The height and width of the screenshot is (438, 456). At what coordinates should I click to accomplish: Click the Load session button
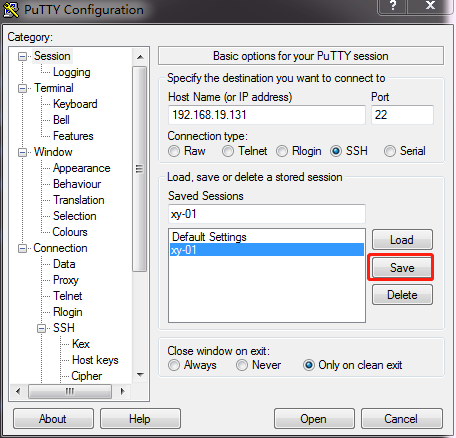coord(402,240)
